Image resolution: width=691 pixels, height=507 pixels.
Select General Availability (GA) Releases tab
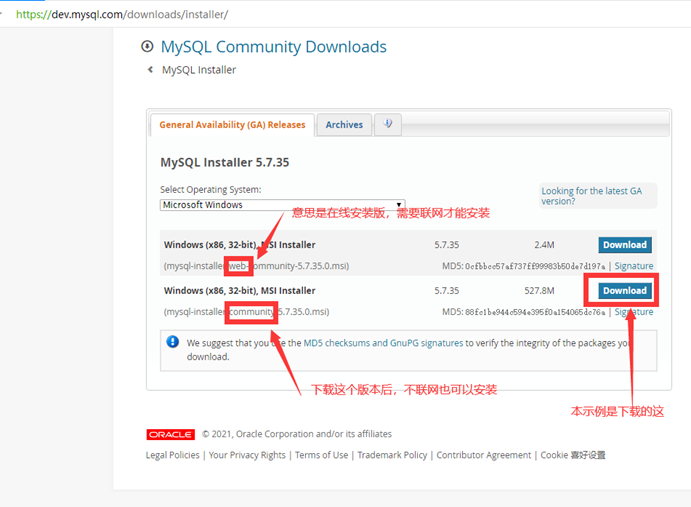[232, 125]
